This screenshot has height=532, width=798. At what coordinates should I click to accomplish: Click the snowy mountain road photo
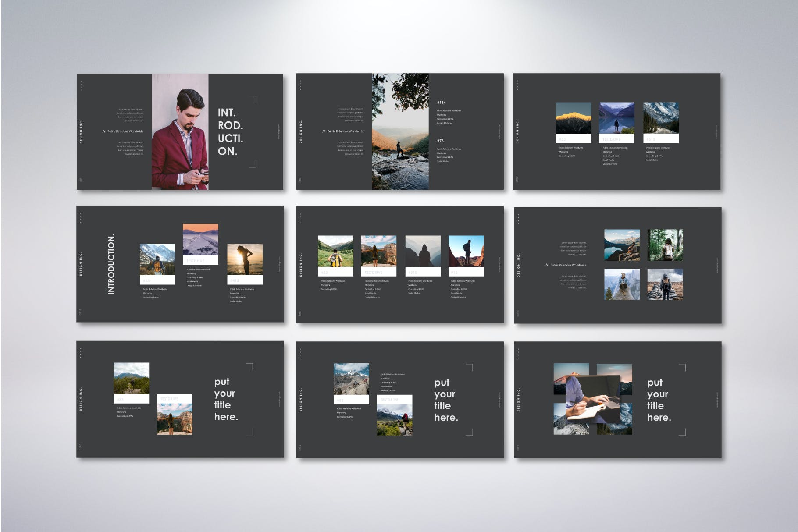(x=661, y=118)
